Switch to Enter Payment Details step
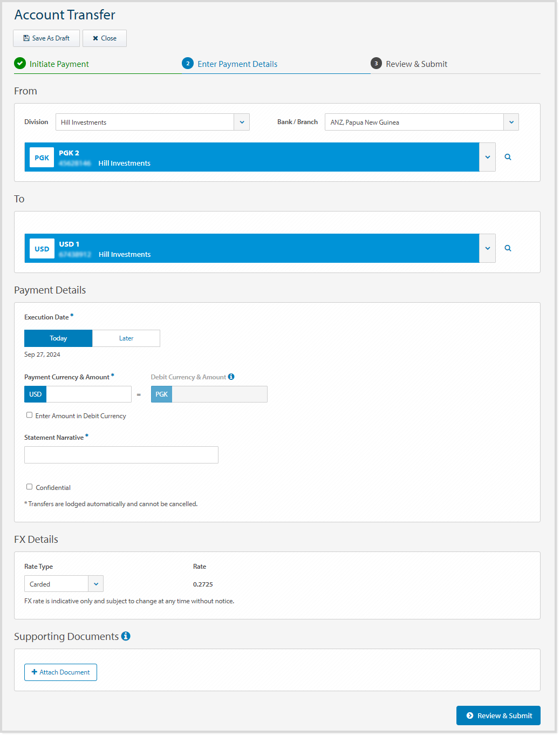This screenshot has width=560, height=736. point(237,64)
